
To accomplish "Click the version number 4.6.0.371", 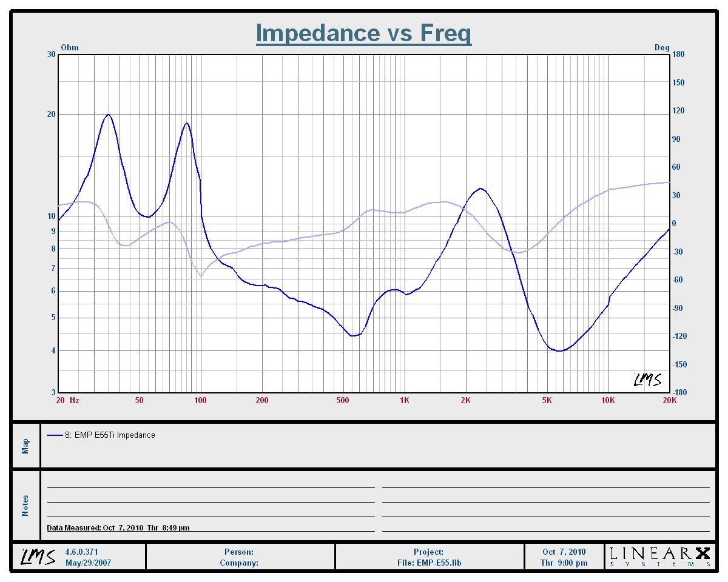I will [x=81, y=552].
